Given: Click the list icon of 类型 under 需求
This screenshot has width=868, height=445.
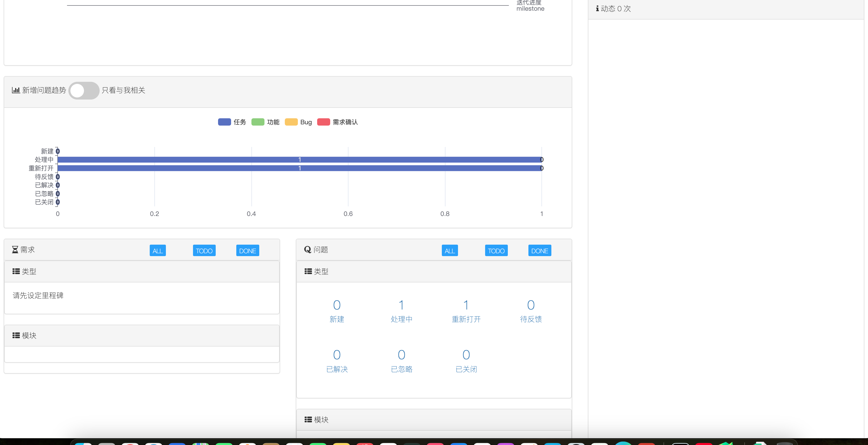Looking at the screenshot, I should [x=16, y=271].
